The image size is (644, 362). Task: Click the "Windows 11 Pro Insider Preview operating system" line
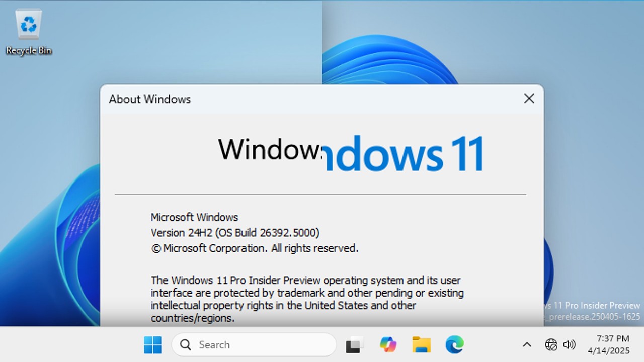click(306, 280)
